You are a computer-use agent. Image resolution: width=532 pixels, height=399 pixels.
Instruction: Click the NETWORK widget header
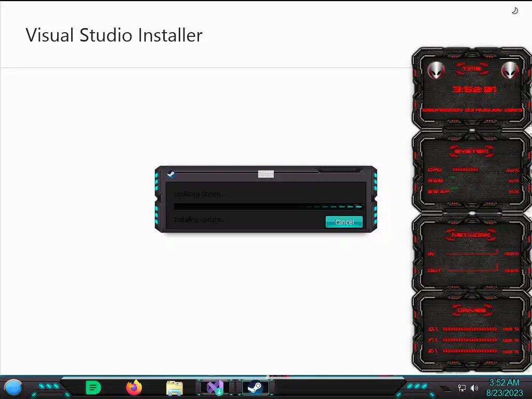pyautogui.click(x=471, y=234)
